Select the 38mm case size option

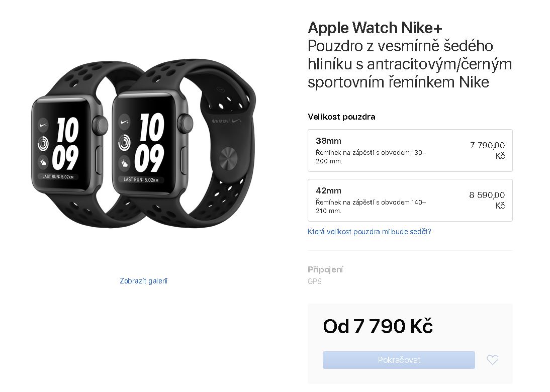[410, 150]
